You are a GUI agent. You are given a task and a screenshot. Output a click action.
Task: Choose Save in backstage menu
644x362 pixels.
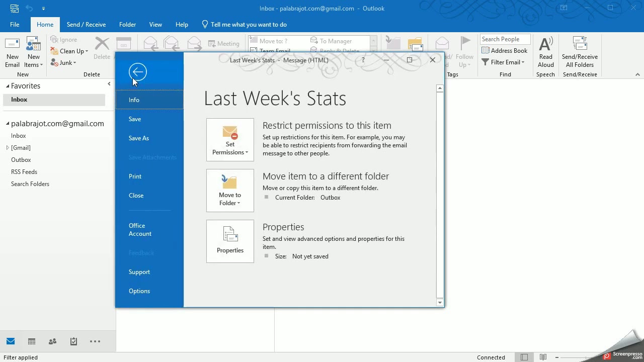pyautogui.click(x=149, y=119)
